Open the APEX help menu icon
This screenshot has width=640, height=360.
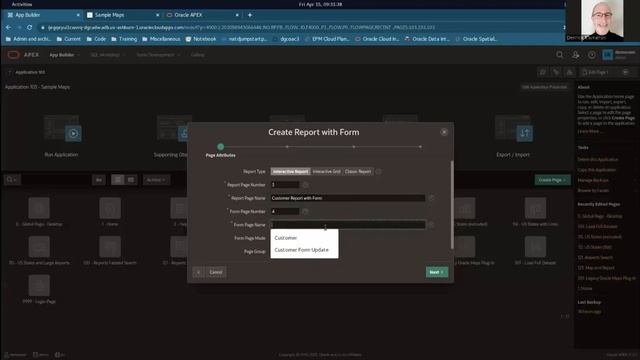(x=591, y=55)
